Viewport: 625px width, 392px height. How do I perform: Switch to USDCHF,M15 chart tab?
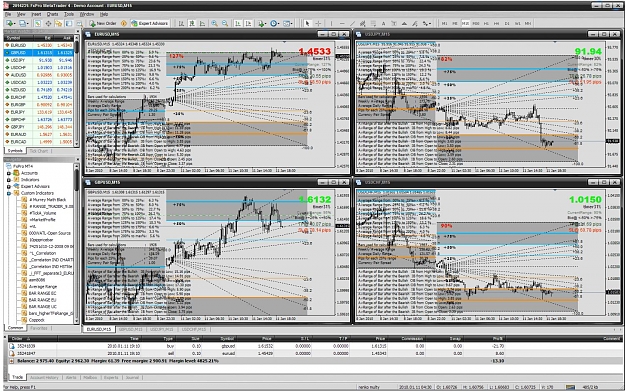[194, 329]
